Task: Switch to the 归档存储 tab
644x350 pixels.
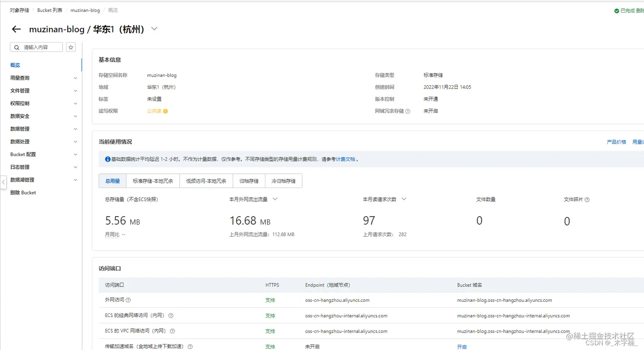Action: click(x=249, y=181)
